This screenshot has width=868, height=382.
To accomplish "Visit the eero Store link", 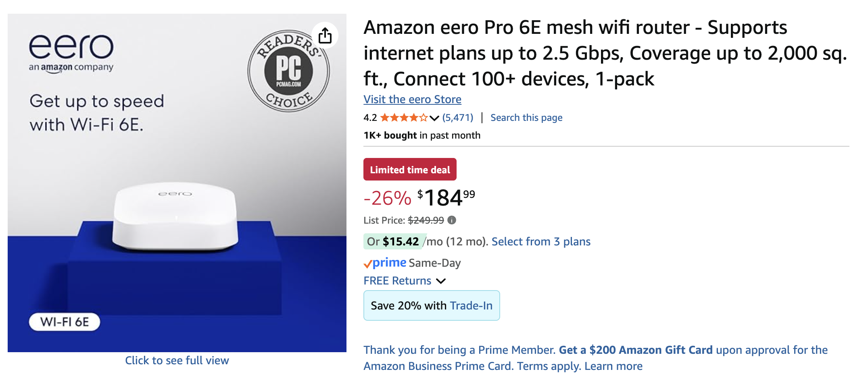I will click(412, 100).
